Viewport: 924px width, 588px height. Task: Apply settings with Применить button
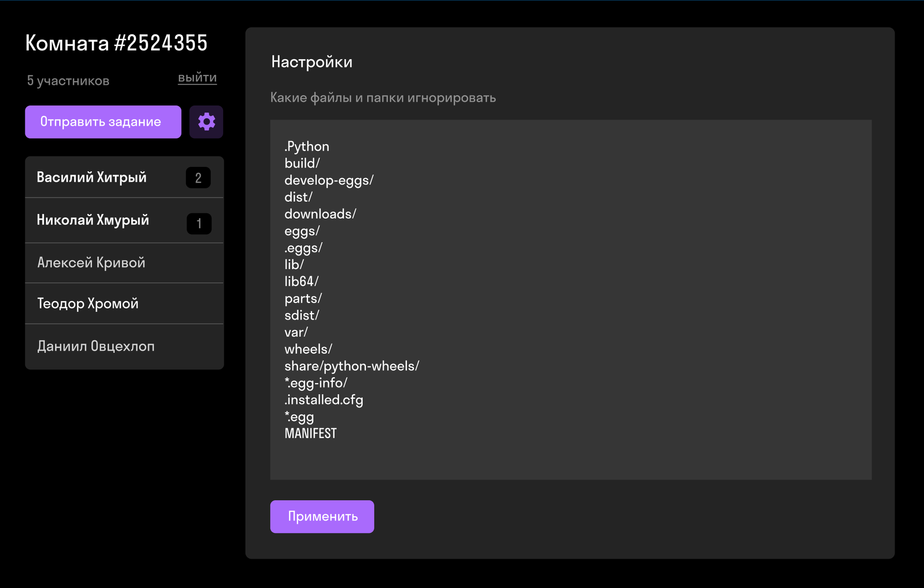click(322, 516)
